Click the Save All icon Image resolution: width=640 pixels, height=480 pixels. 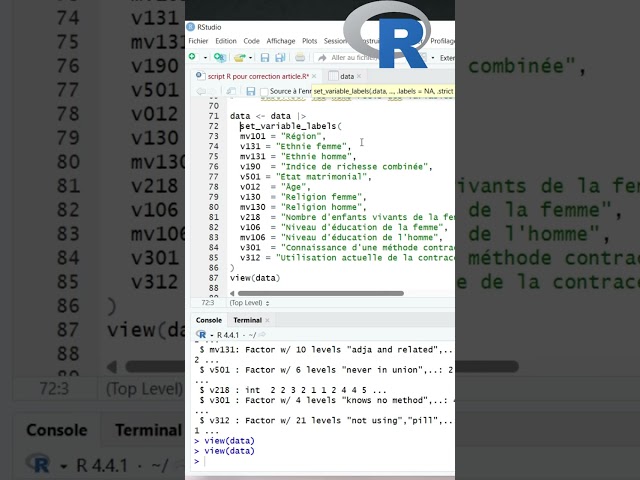(x=280, y=58)
